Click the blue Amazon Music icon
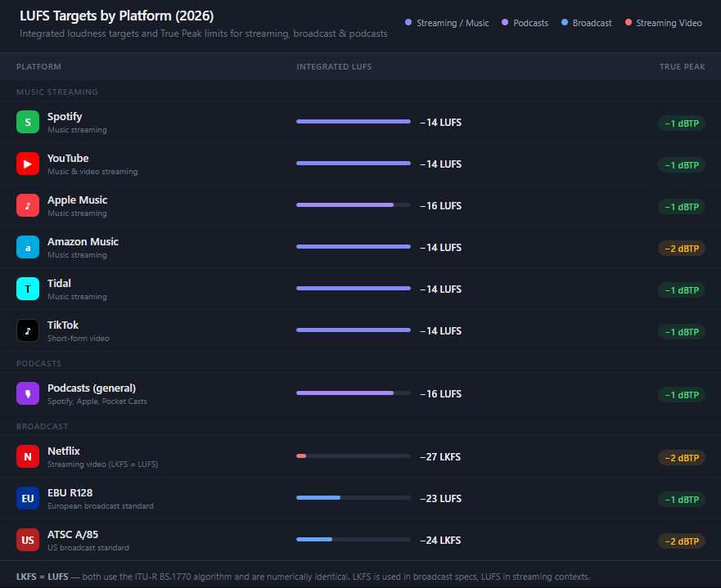The width and height of the screenshot is (721, 588). tap(28, 247)
